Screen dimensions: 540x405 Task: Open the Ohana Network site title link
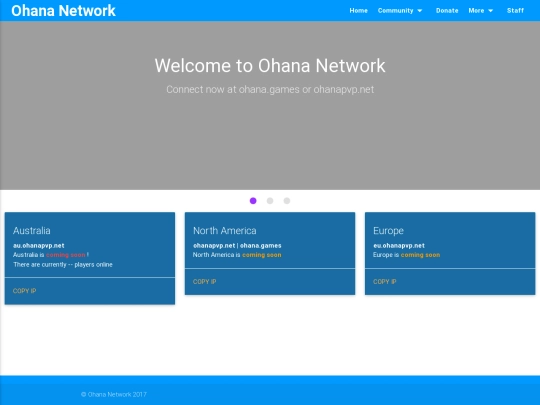click(x=63, y=11)
